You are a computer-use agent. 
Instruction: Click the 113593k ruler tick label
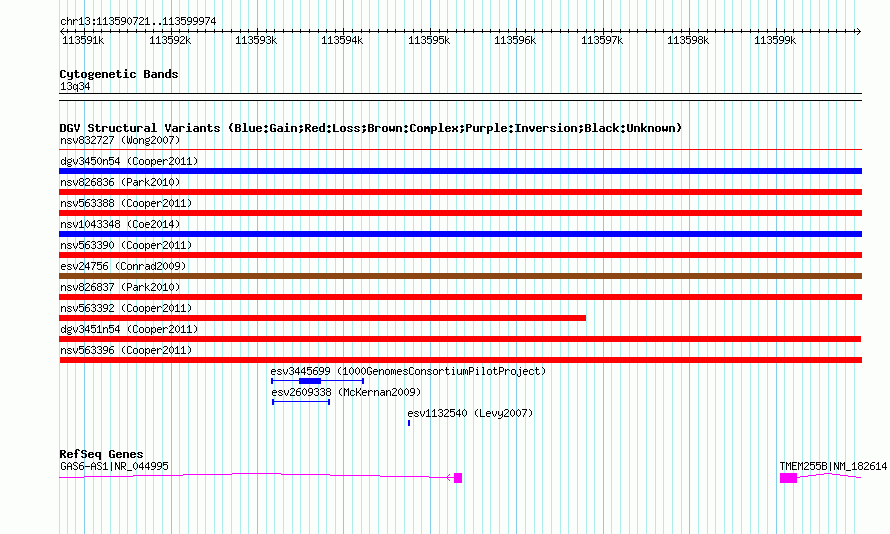pos(256,40)
